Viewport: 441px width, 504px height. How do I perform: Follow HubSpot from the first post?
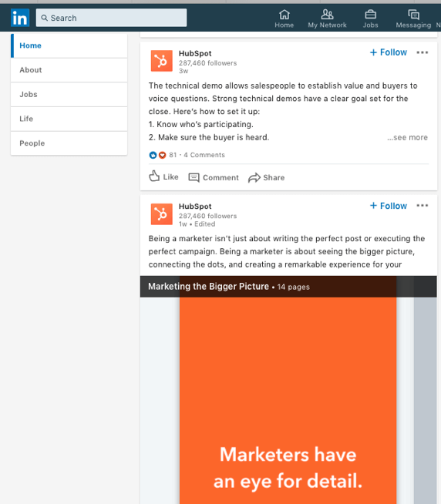tap(389, 52)
